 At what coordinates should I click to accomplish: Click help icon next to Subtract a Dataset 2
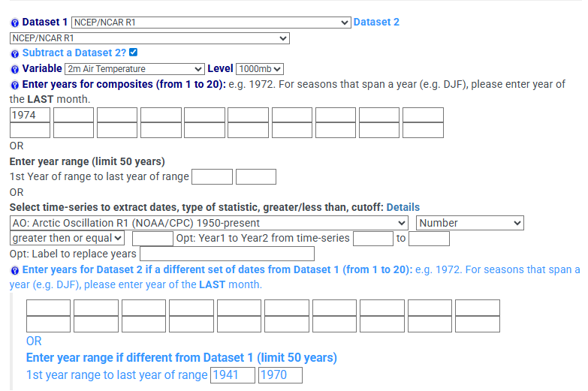15,54
